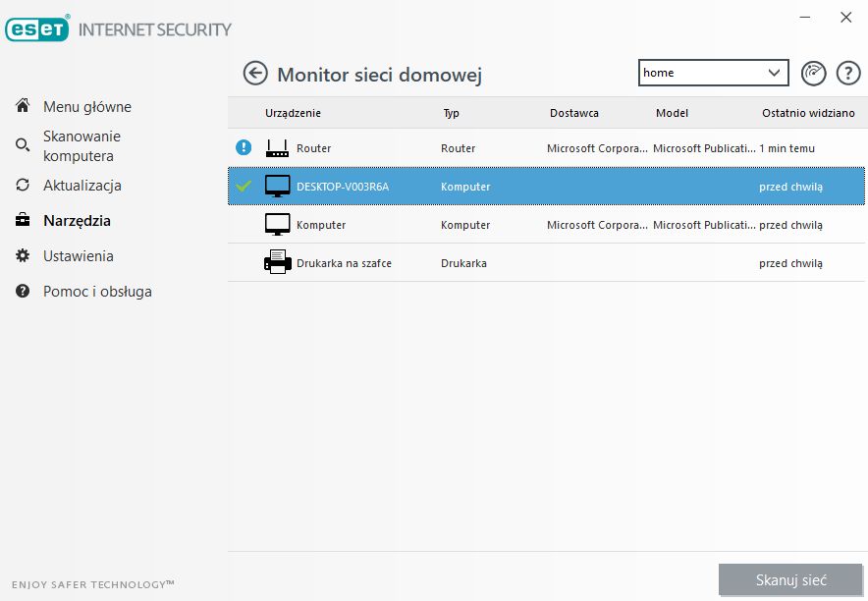Click the ESET logo
Viewport: 868px width, 601px height.
click(x=36, y=28)
